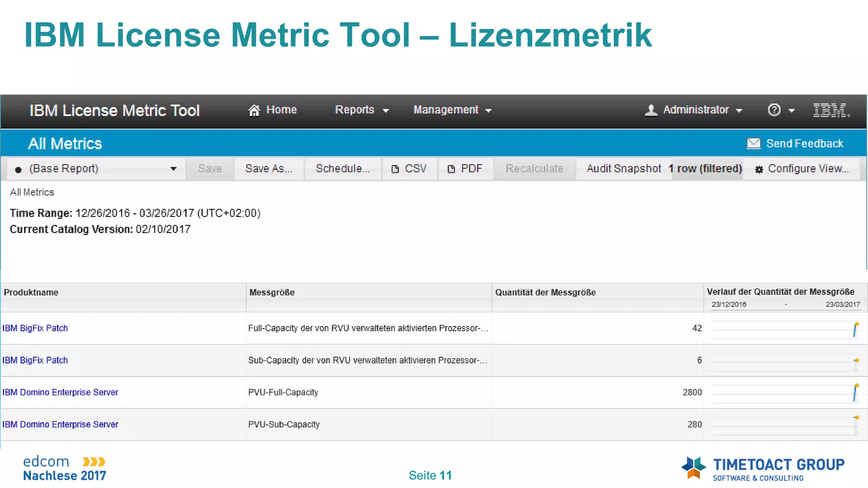This screenshot has width=868, height=488.
Task: Click the Base Report bullet icon
Action: pyautogui.click(x=18, y=170)
